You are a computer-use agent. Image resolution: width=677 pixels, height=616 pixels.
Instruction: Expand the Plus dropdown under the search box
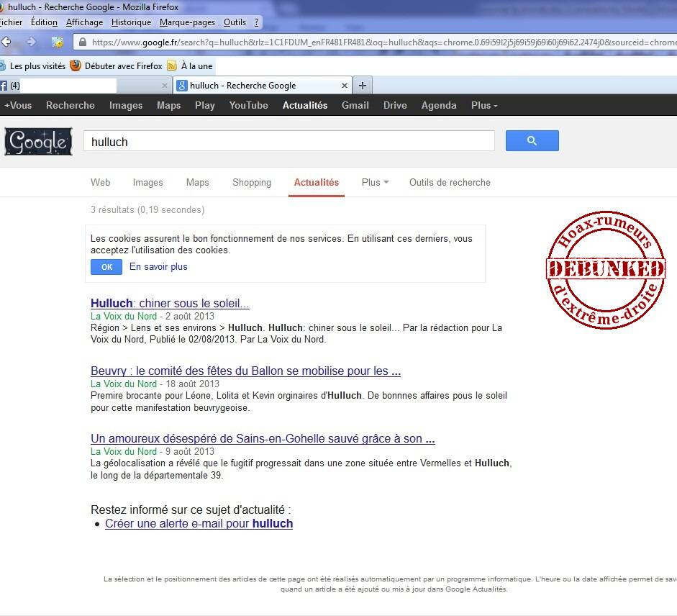(375, 182)
